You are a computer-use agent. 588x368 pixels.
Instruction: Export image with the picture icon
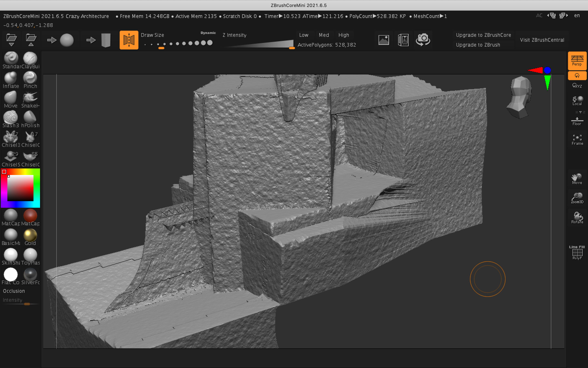(x=384, y=40)
